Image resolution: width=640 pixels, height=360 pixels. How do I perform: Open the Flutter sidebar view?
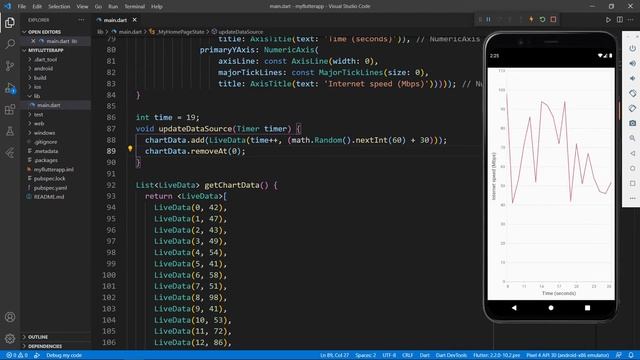[x=10, y=153]
